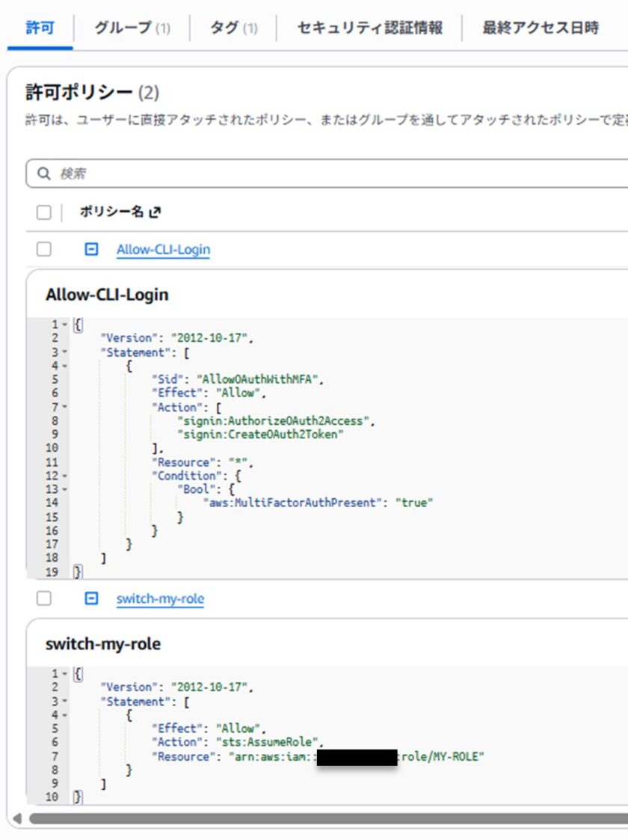Screen dimensions: 628x840
Task: Switch to the グループ (1) tab
Action: pyautogui.click(x=132, y=28)
